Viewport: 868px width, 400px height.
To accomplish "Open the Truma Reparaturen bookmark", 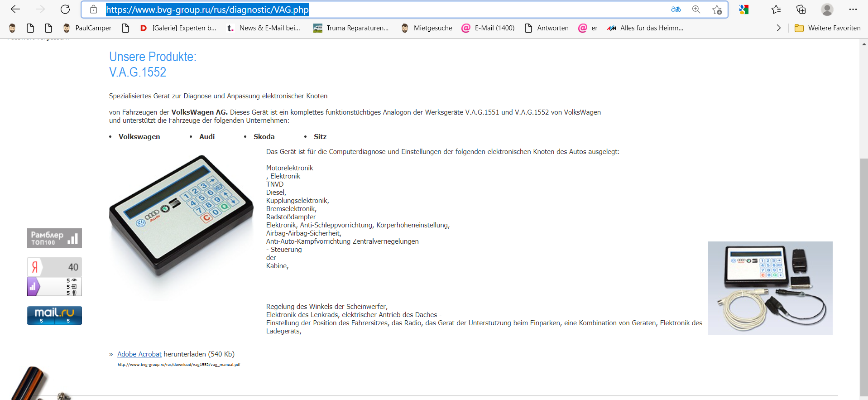I will (x=351, y=28).
